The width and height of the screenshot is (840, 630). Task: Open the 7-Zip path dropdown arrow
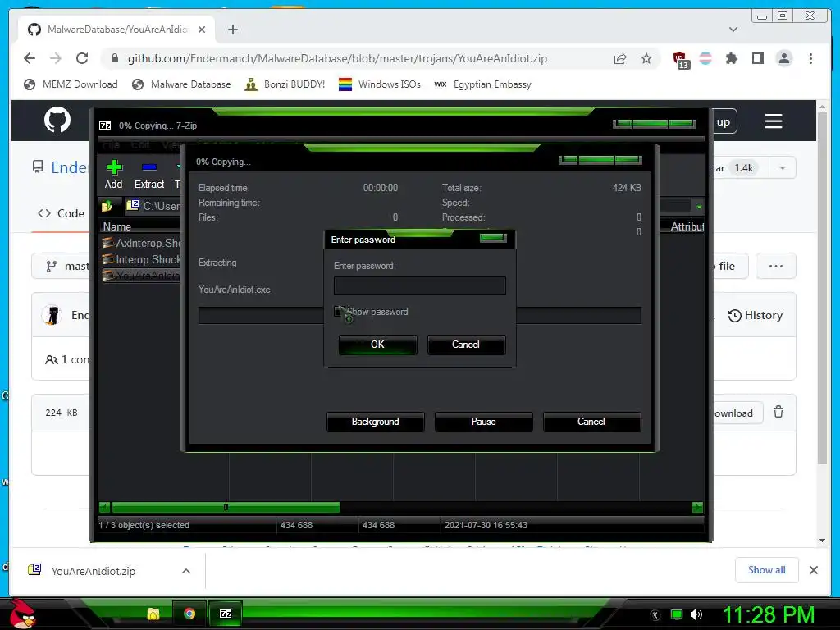pos(699,206)
